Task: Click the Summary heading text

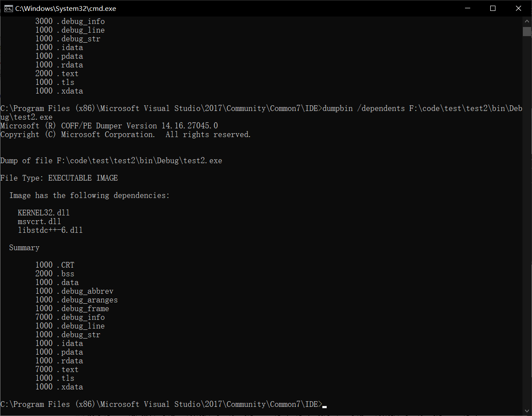Action: (x=24, y=247)
